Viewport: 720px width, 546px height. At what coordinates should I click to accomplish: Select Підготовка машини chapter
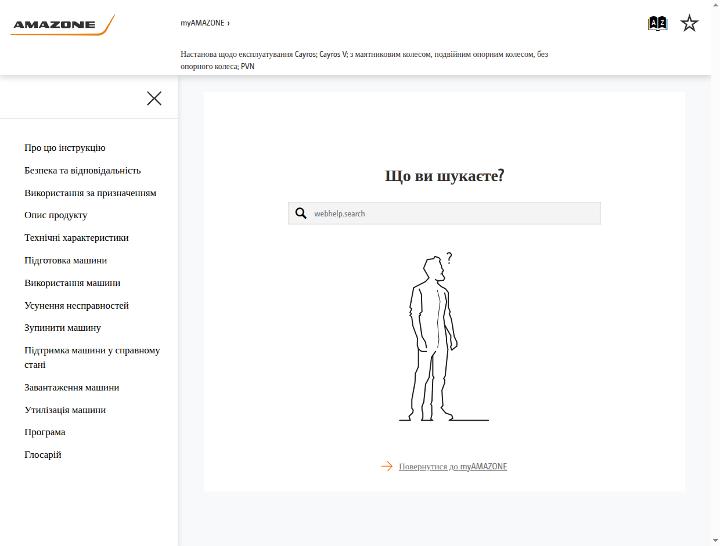(x=66, y=260)
